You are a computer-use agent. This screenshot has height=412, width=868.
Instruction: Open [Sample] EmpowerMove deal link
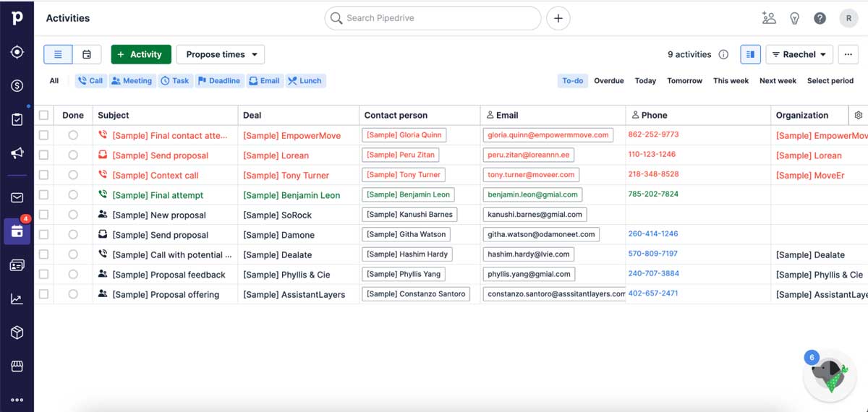[x=292, y=135]
